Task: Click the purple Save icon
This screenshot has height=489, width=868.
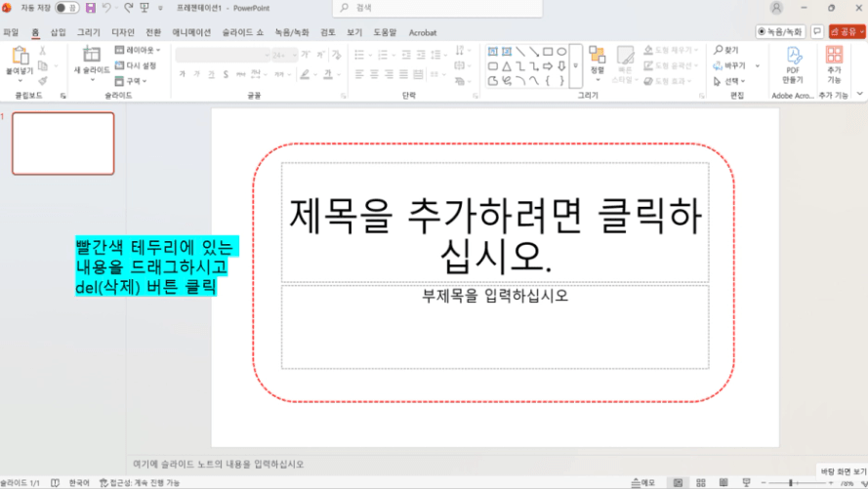Action: click(x=91, y=8)
